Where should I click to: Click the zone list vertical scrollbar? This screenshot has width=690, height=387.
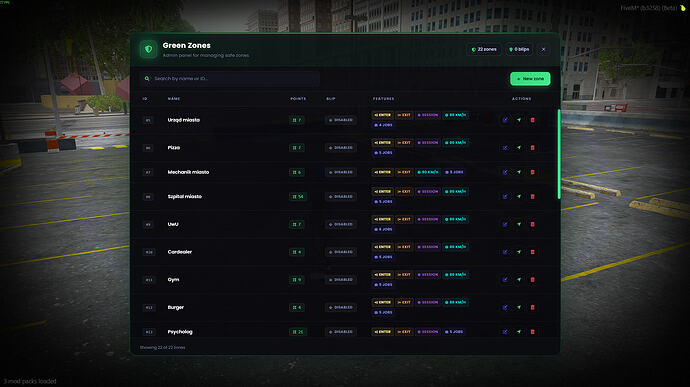tap(559, 154)
